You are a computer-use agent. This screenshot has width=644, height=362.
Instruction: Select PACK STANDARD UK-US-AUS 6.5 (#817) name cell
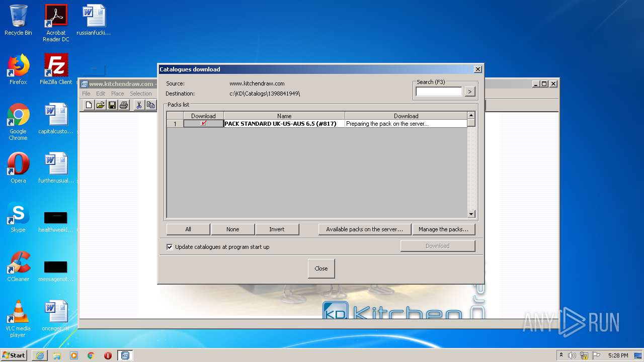point(284,124)
